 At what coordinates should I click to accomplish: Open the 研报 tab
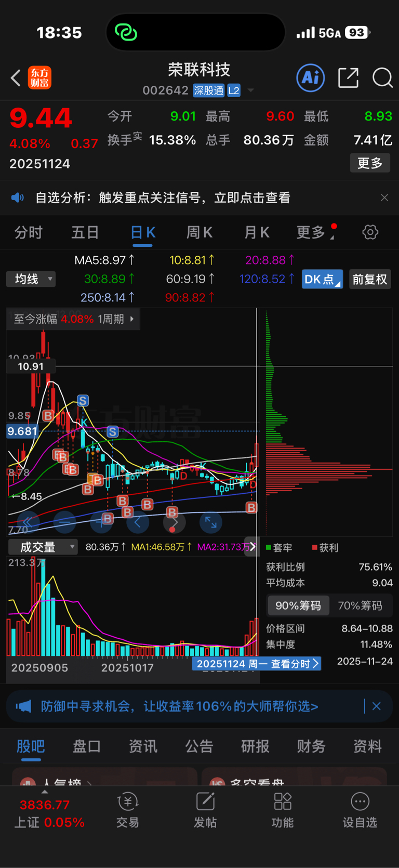pos(255,746)
